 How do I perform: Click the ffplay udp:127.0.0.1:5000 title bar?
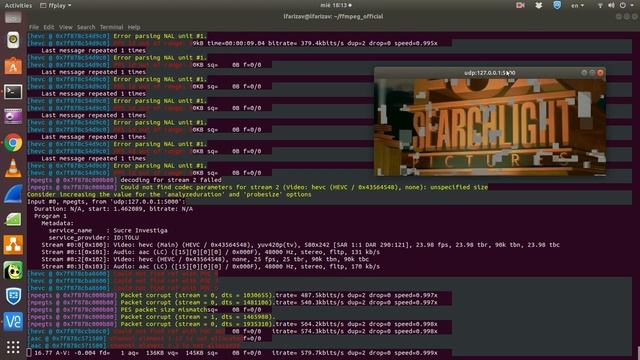pyautogui.click(x=489, y=73)
